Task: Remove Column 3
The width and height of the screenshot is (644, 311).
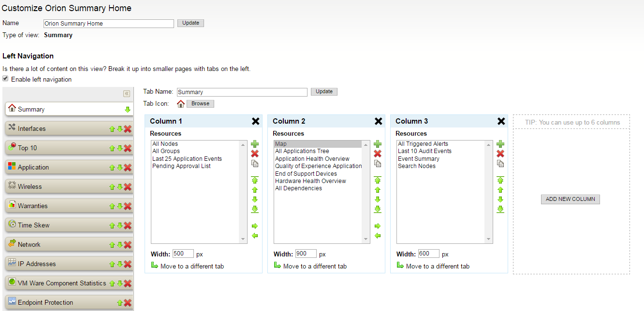Action: pos(501,121)
